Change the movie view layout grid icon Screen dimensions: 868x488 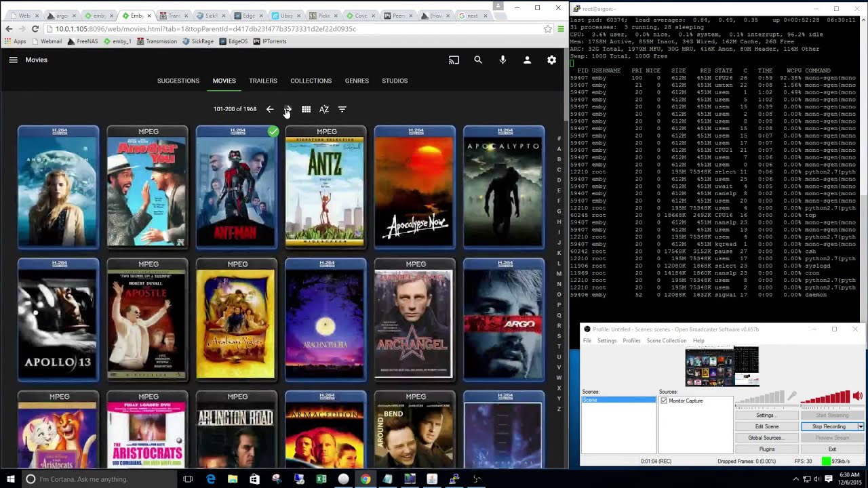coord(306,109)
